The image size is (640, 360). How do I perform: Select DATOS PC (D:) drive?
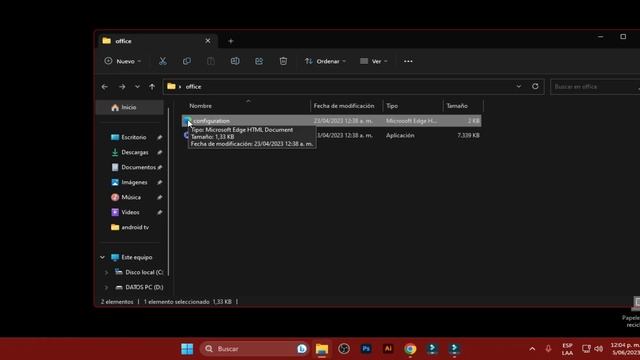coord(144,287)
